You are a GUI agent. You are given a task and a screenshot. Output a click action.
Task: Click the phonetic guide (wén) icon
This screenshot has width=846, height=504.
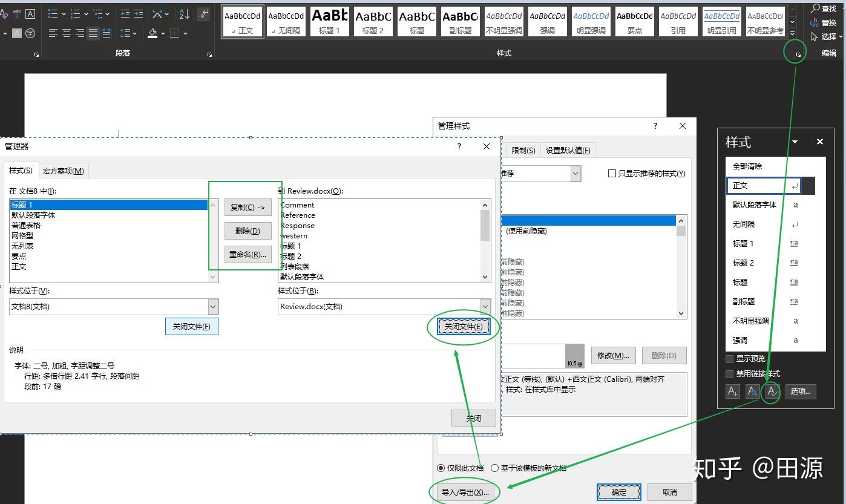(x=16, y=13)
